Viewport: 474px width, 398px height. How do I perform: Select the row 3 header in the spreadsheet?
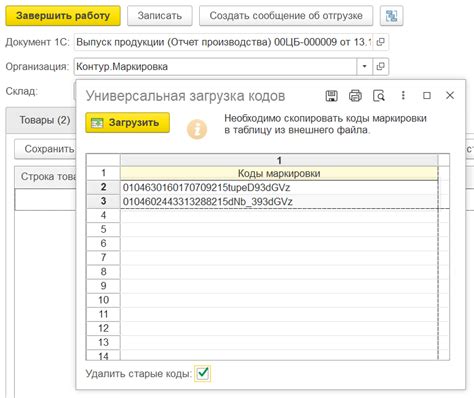(x=103, y=201)
